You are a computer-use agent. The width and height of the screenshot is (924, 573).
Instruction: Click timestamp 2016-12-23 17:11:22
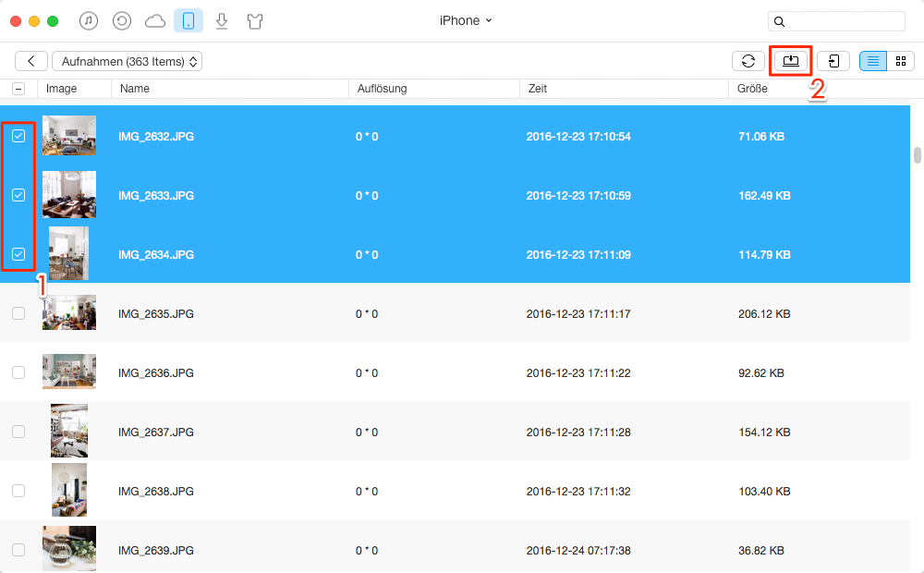point(578,372)
